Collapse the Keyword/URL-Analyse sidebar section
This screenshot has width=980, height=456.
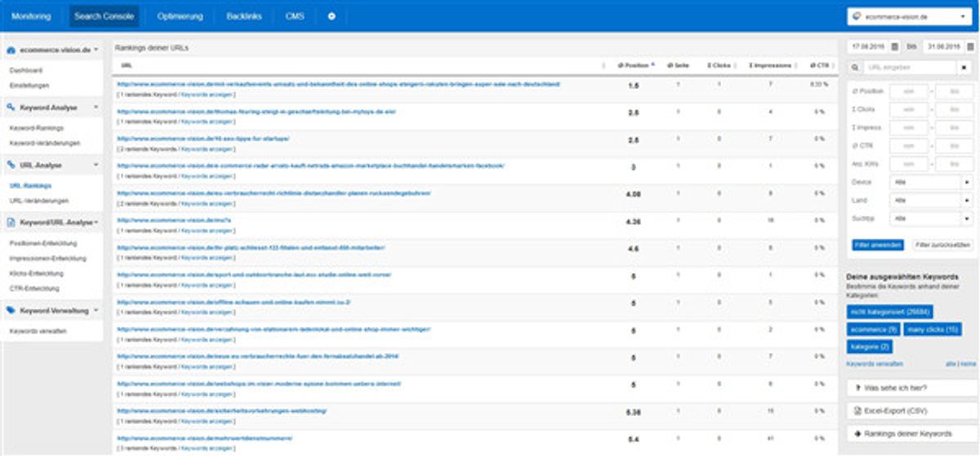(96, 221)
